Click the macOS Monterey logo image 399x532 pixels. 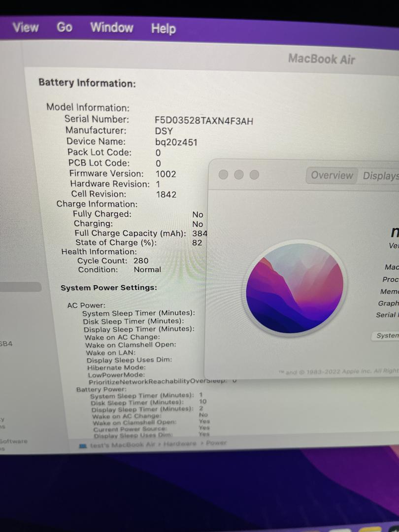[x=294, y=288]
